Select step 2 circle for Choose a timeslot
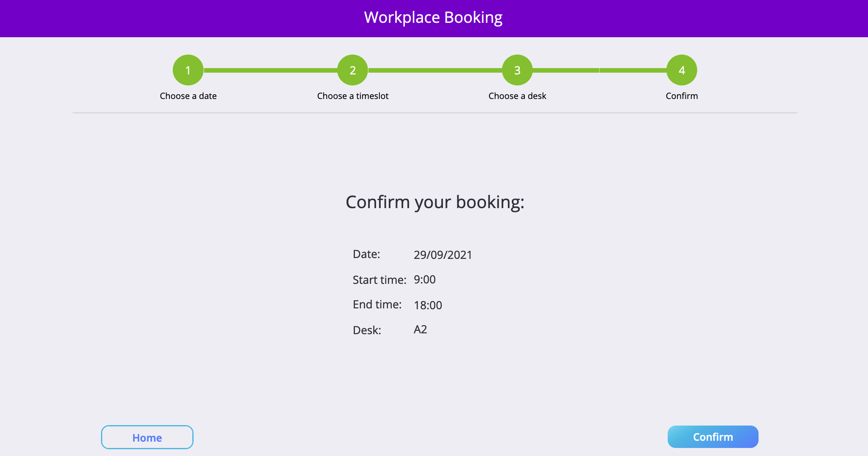The height and width of the screenshot is (456, 868). coord(352,70)
